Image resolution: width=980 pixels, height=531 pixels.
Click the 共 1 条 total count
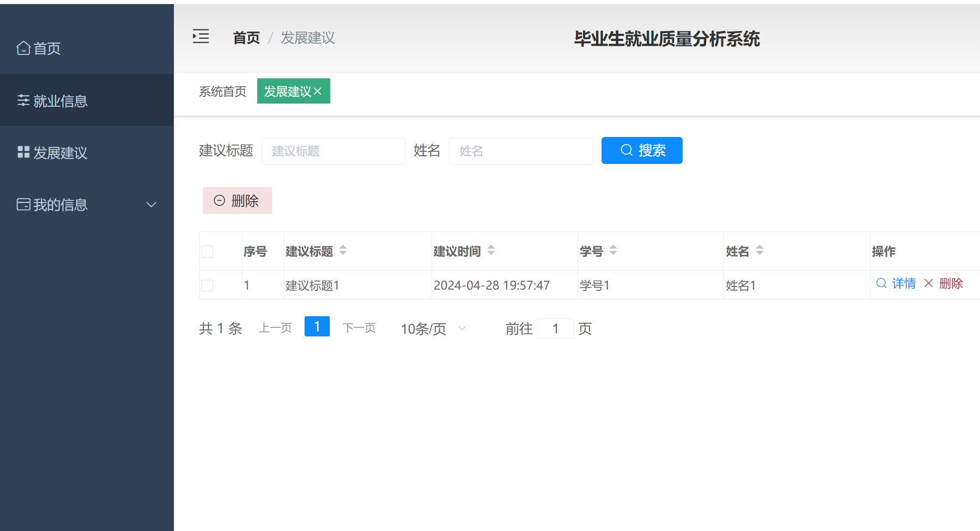click(x=221, y=328)
